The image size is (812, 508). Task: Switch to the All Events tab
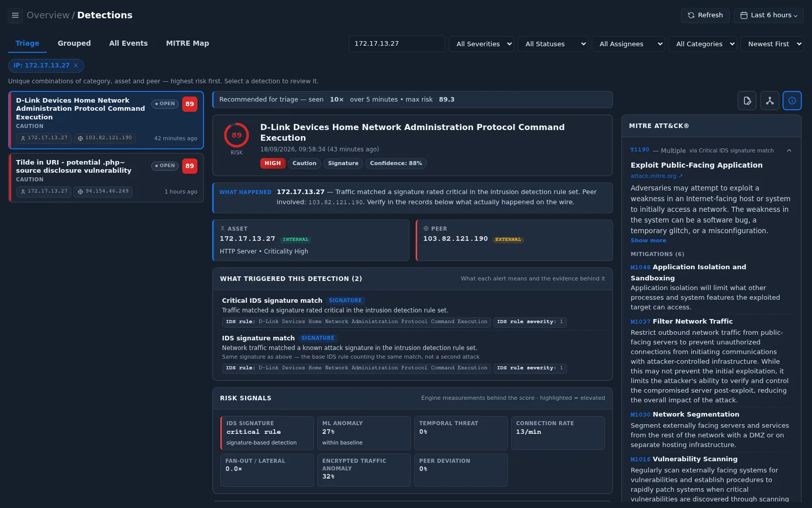coord(128,44)
